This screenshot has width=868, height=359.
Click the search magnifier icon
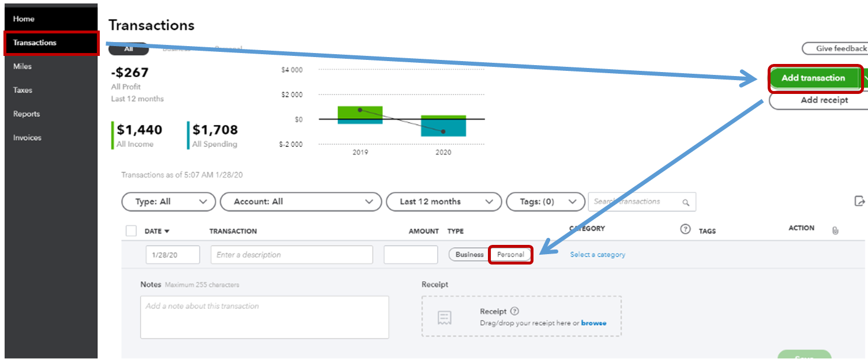[x=685, y=202]
